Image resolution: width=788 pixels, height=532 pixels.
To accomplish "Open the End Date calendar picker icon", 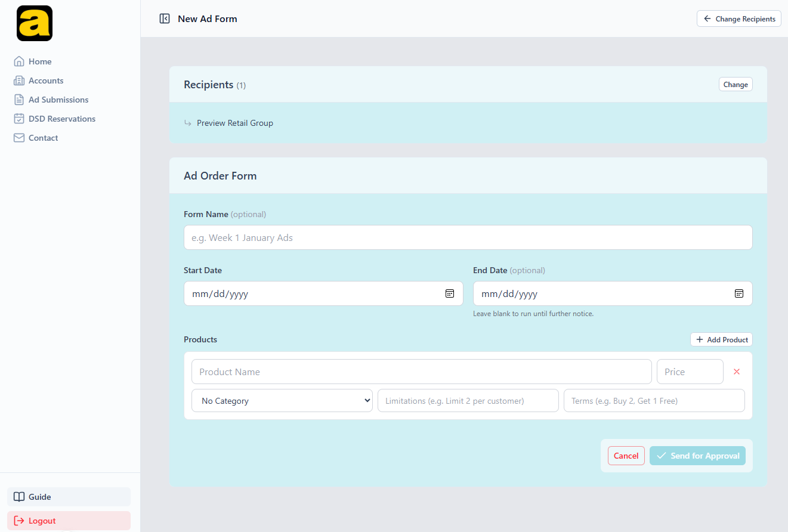I will (738, 293).
